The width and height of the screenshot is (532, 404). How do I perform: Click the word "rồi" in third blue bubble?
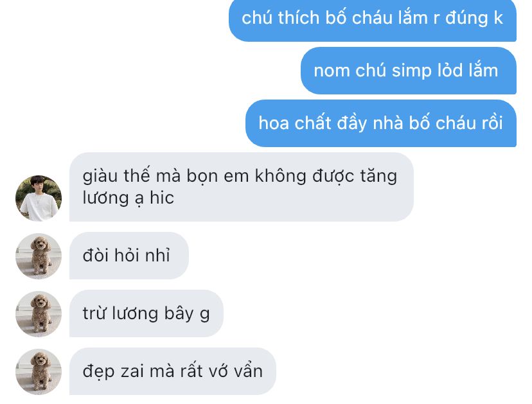(491, 123)
